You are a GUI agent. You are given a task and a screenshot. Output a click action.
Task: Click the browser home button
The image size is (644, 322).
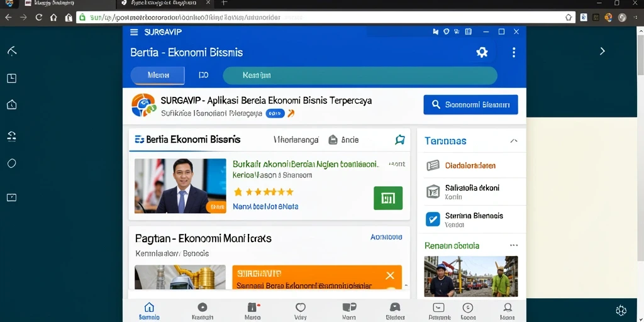(x=53, y=17)
